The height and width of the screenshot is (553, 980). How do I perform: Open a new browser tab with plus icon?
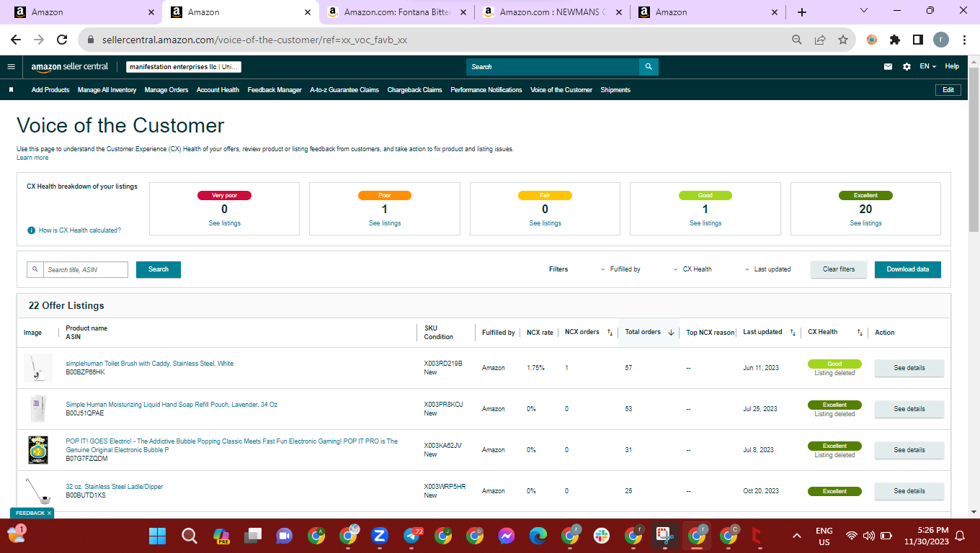[802, 12]
